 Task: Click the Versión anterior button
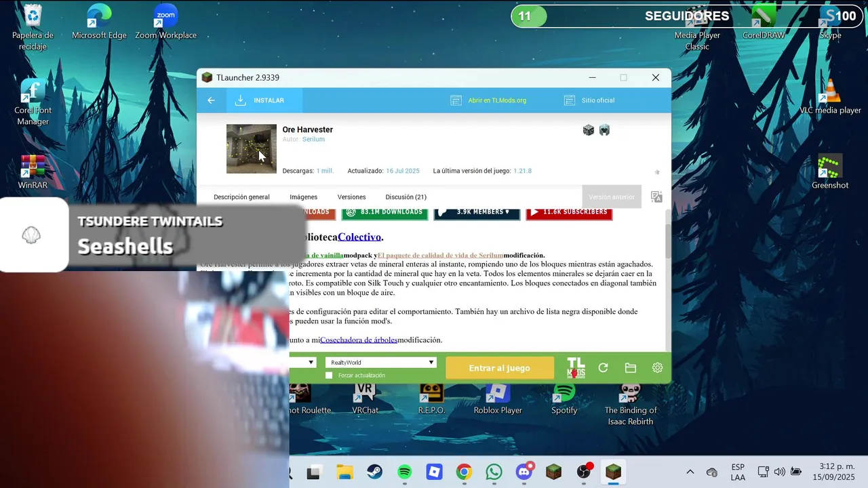click(612, 197)
